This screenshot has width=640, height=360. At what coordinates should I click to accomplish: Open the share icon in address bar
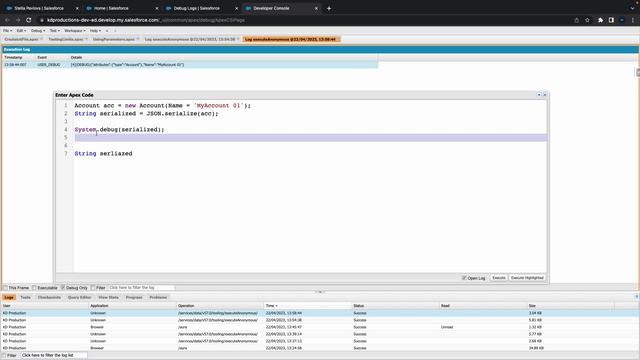576,20
